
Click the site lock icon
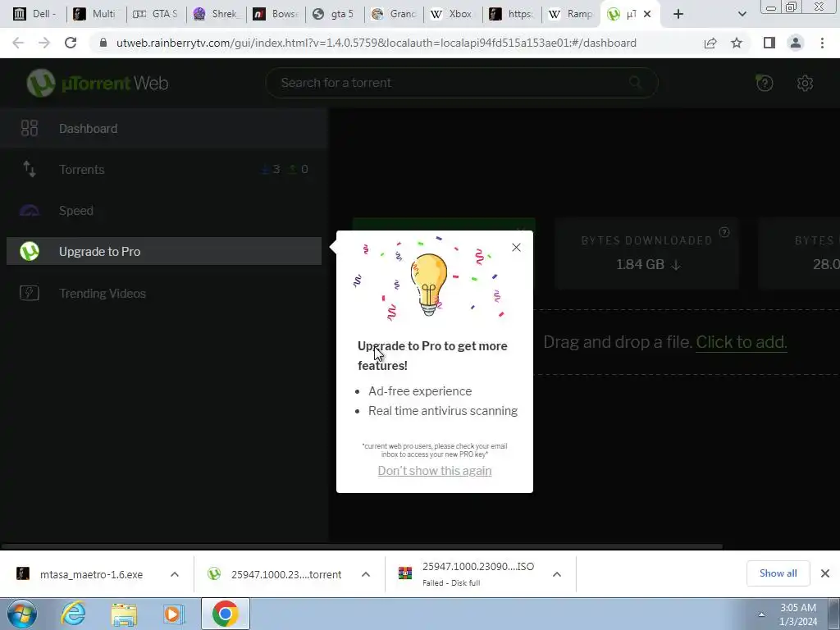103,43
